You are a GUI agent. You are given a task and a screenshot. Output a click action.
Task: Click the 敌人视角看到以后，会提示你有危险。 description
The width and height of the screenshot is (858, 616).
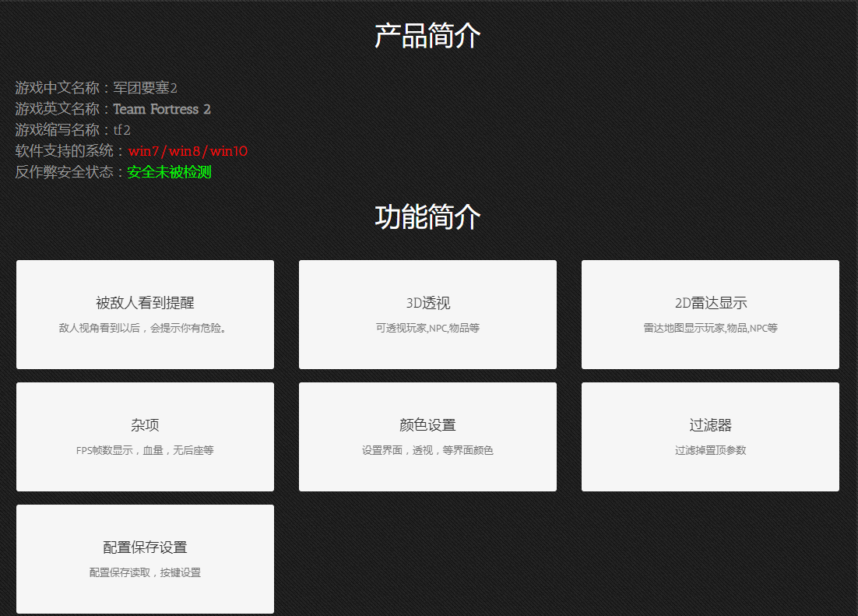[x=142, y=328]
